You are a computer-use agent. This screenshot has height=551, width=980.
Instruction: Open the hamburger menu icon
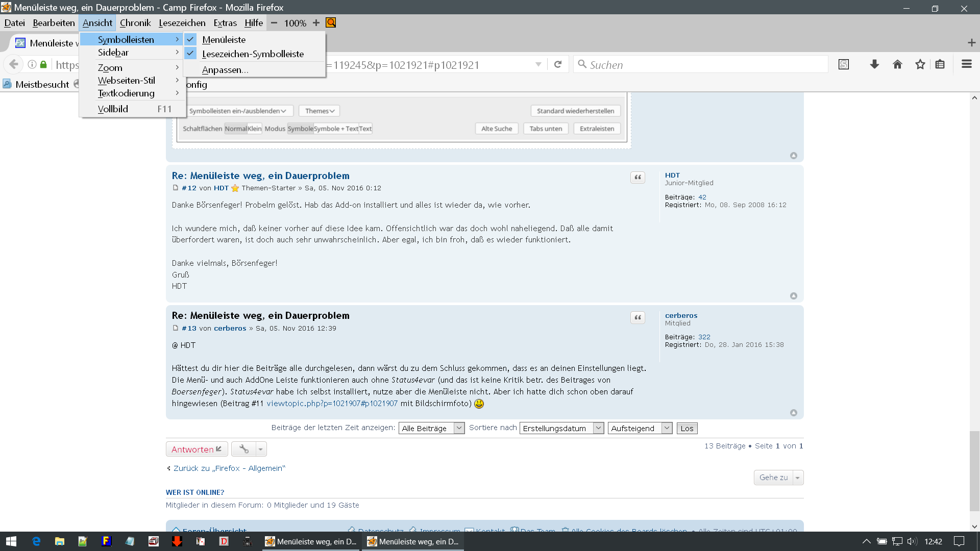click(966, 64)
